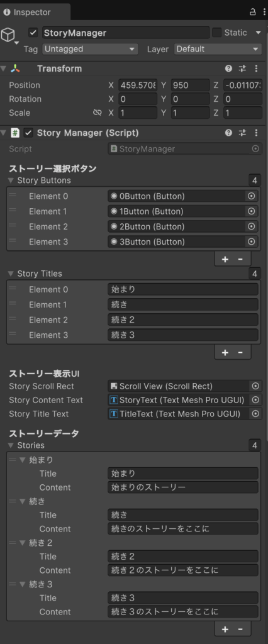Click the scale constrain proportions link icon
The height and width of the screenshot is (644, 268).
coord(97,113)
